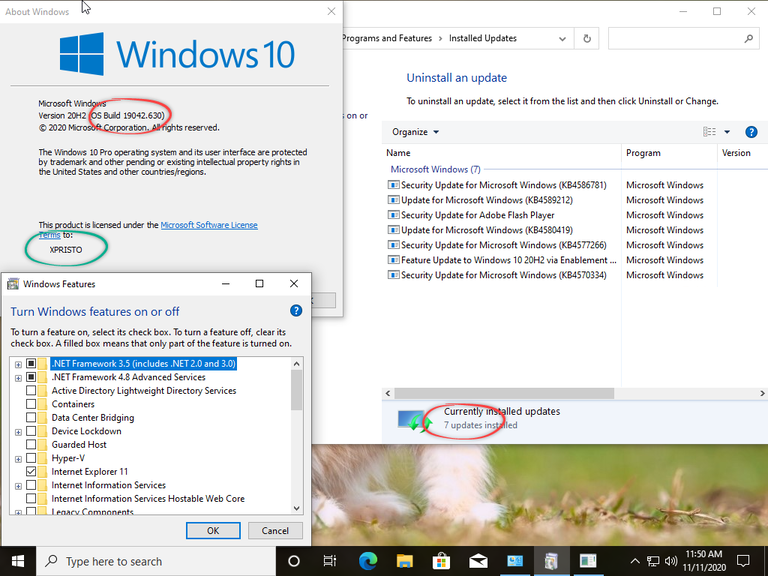Image resolution: width=768 pixels, height=576 pixels.
Task: Open Microsoft Software License Terms link
Action: click(209, 225)
